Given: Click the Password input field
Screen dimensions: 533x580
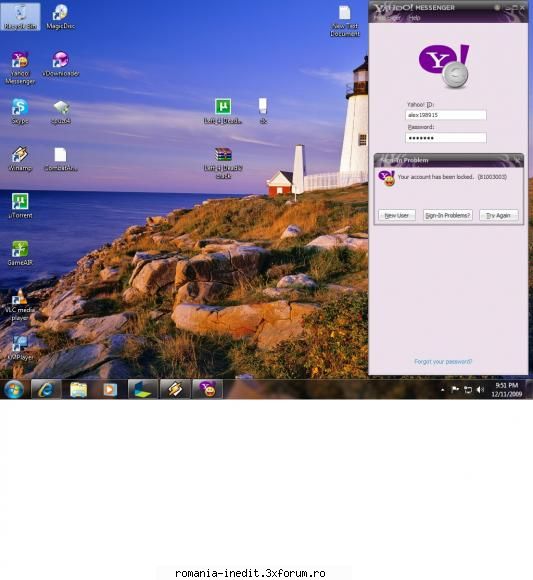Looking at the screenshot, I should click(x=446, y=138).
